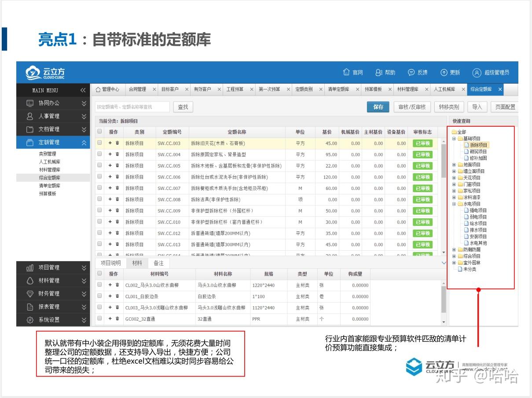Click plus icon on material CL002 row
This screenshot has height=398, width=532.
pyautogui.click(x=110, y=285)
